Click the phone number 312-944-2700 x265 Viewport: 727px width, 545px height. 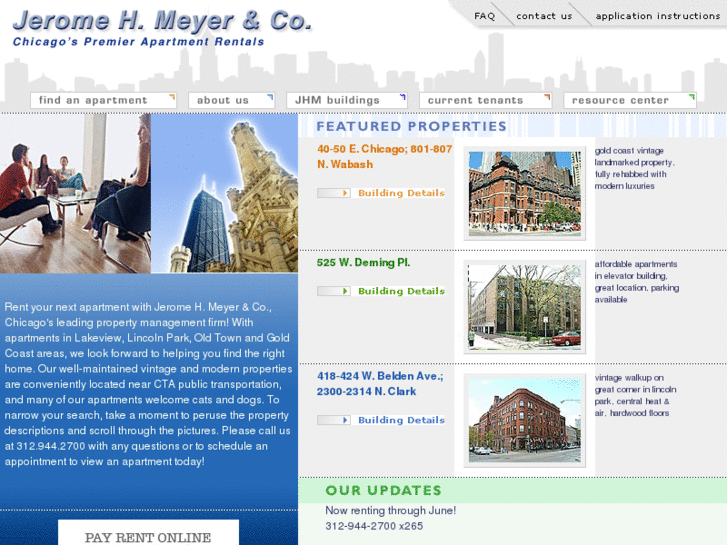[x=374, y=526]
